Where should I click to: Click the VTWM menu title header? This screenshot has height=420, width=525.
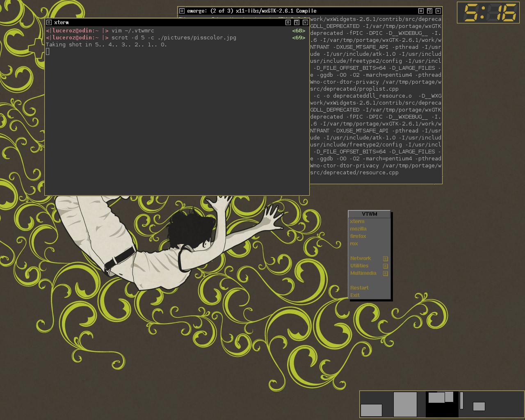click(x=369, y=214)
